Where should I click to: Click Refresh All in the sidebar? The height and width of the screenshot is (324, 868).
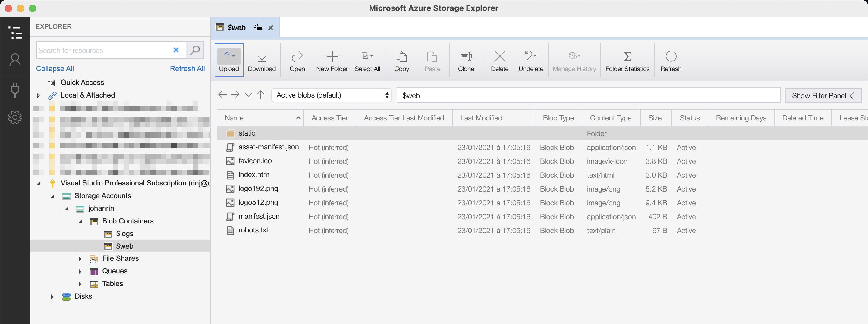187,68
